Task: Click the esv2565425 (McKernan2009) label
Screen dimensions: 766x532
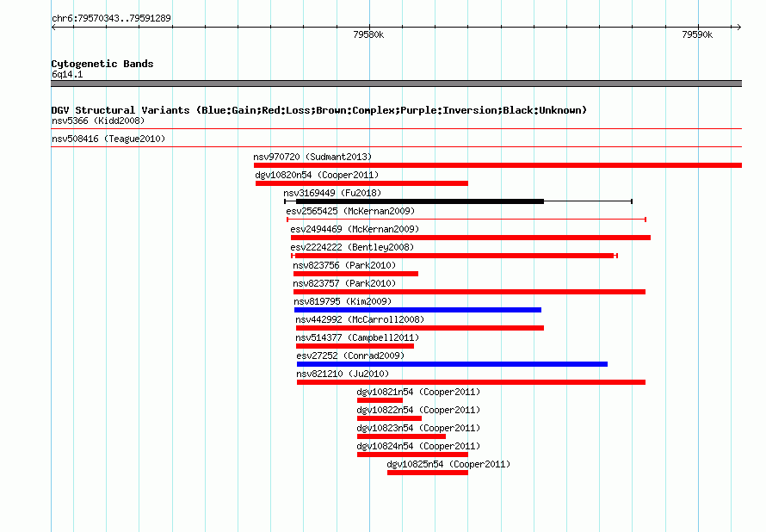Action: tap(350, 211)
